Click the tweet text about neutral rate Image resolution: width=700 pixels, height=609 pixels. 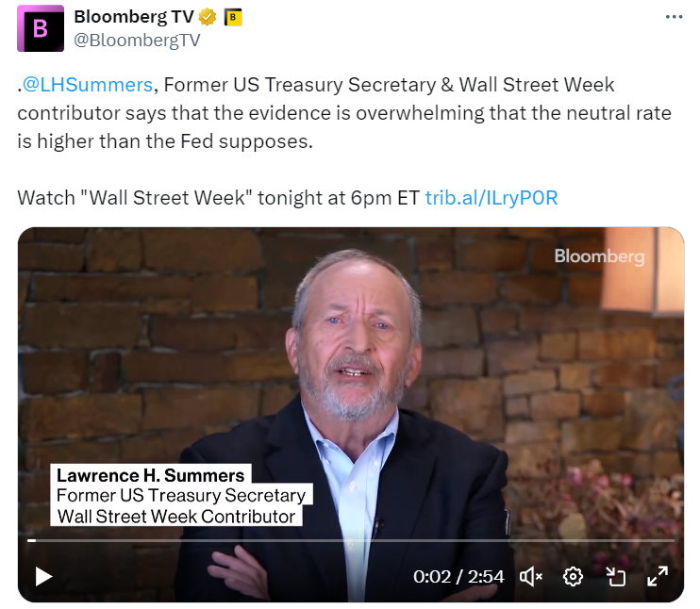click(343, 113)
